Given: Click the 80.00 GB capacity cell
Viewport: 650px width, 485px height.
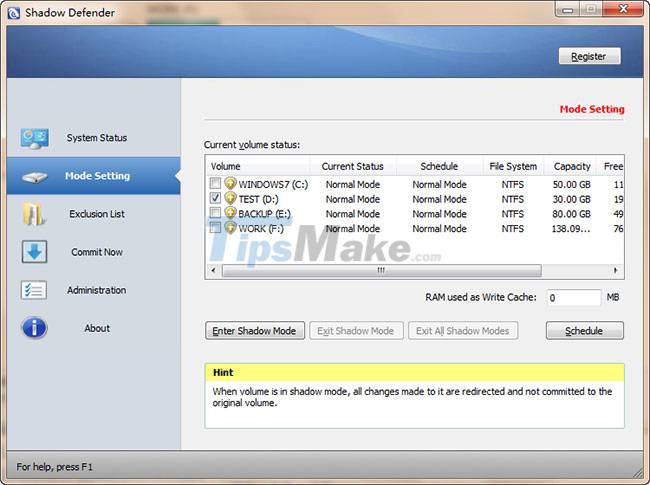Looking at the screenshot, I should pyautogui.click(x=571, y=214).
